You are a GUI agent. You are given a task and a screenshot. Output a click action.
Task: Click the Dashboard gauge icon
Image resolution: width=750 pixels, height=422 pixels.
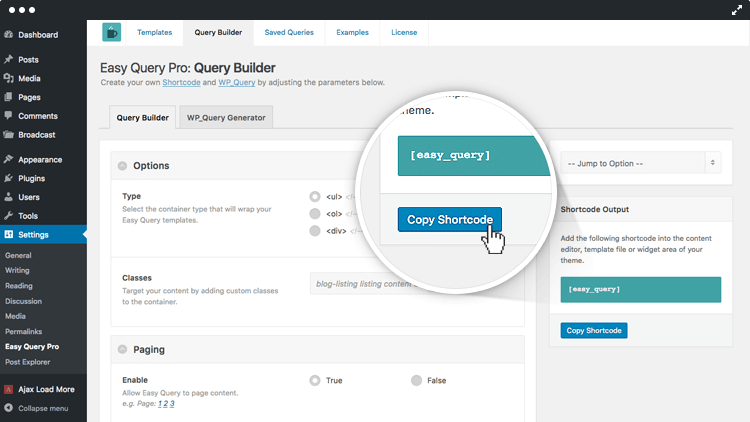(8, 34)
